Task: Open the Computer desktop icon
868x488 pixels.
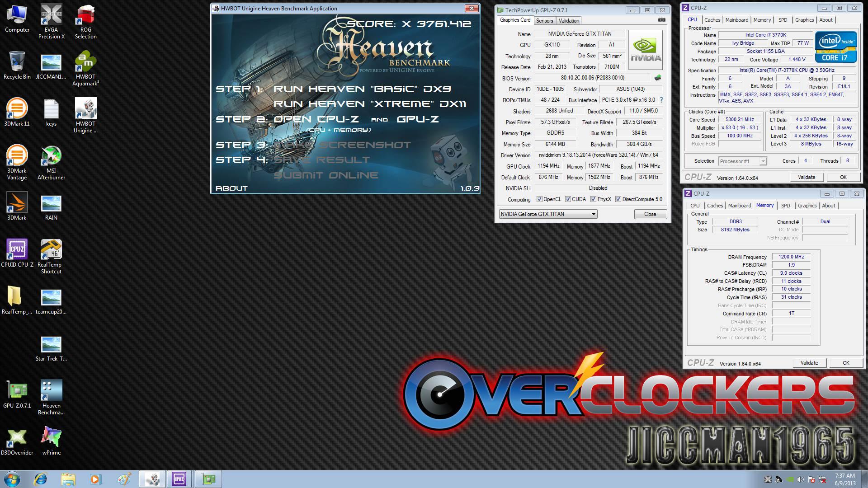Action: tap(17, 18)
